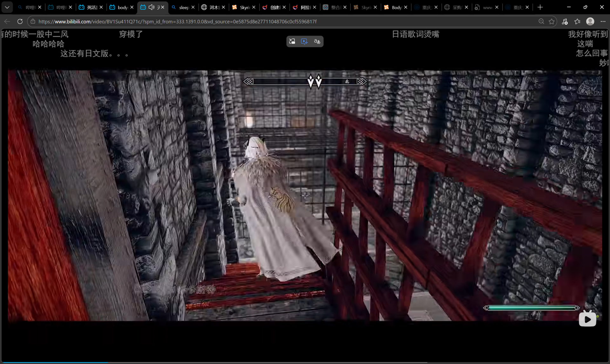Open the browser profile avatar
This screenshot has height=364, width=610.
[x=590, y=21]
